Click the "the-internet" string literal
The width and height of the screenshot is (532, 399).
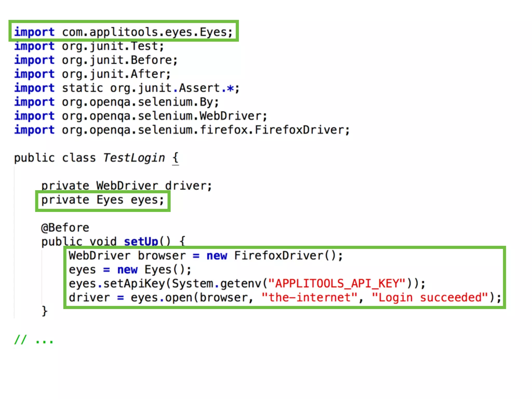[309, 297]
